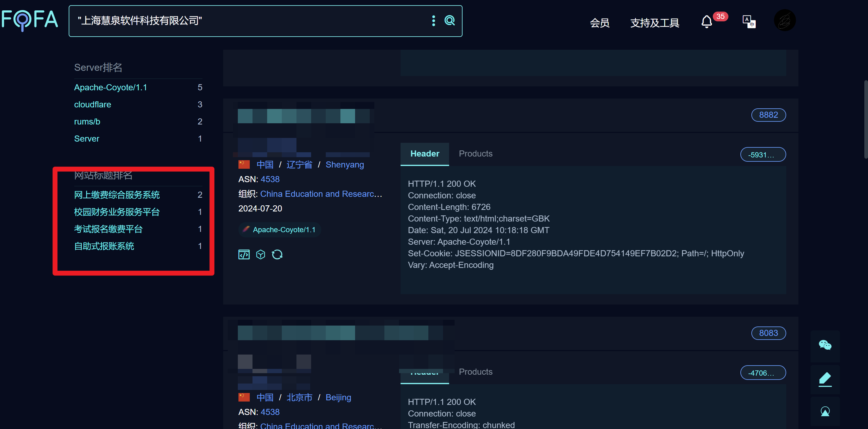
Task: Click the search magnifier icon
Action: click(449, 20)
